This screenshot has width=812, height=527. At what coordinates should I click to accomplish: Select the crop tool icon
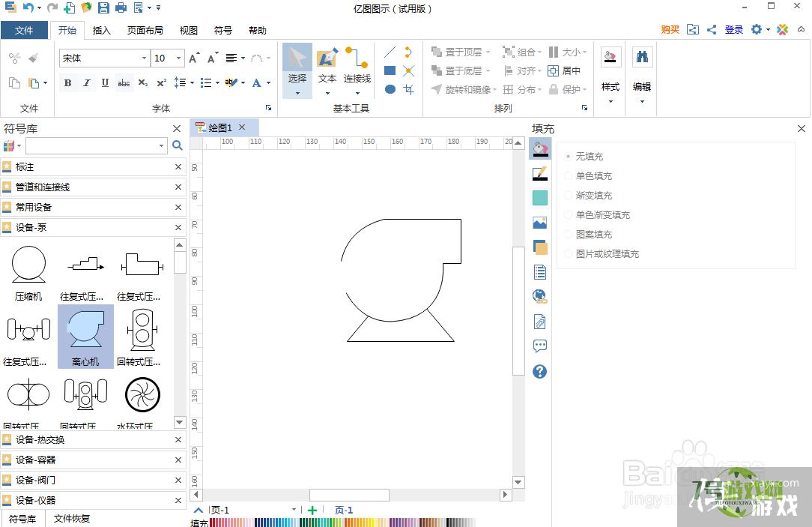click(408, 89)
